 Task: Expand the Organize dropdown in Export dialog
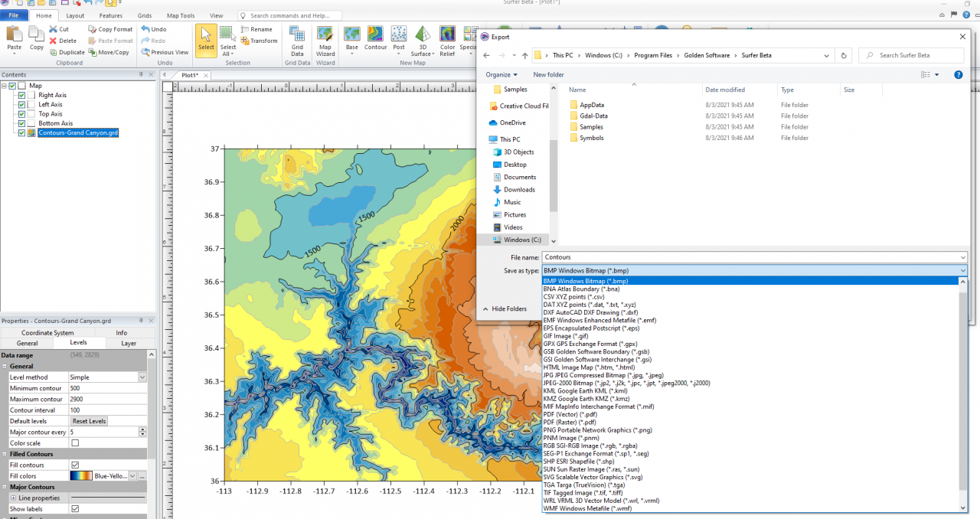[501, 74]
